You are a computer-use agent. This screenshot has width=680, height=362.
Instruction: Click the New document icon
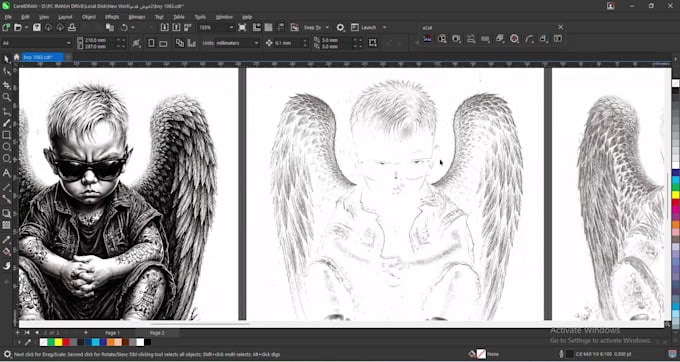(x=6, y=27)
